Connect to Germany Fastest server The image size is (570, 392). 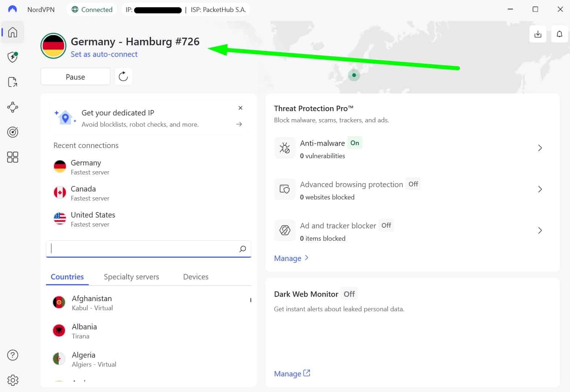tap(148, 167)
